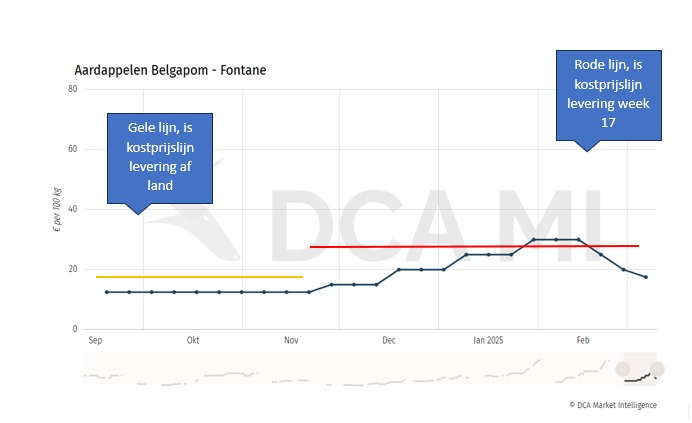Click the '€ per 100 kg' y-axis title

pos(55,209)
